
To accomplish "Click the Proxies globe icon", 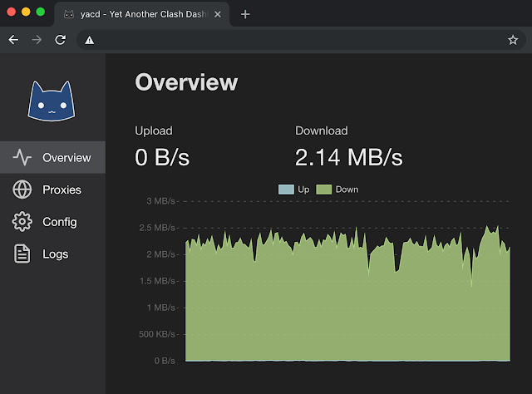I will 22,190.
